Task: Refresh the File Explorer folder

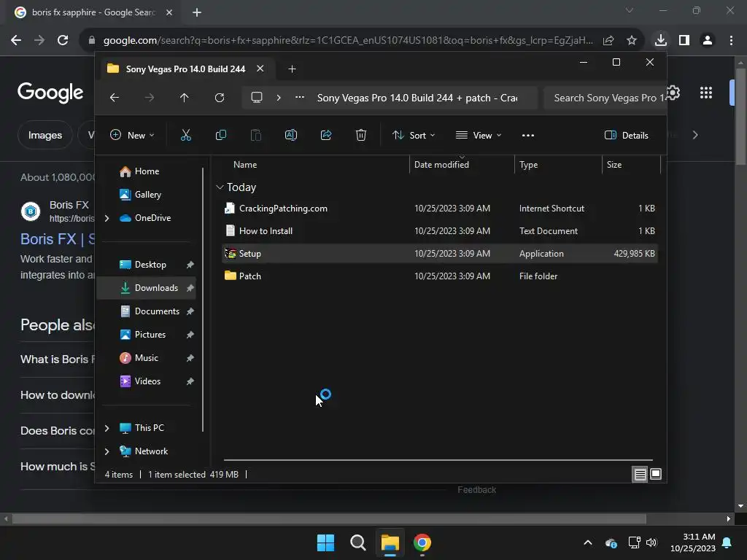Action: tap(219, 98)
